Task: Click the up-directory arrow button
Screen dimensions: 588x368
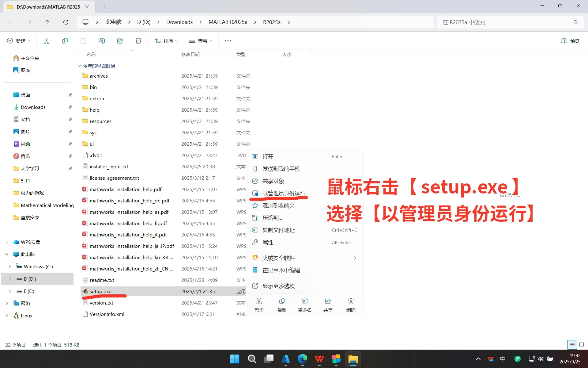Action: [x=47, y=22]
